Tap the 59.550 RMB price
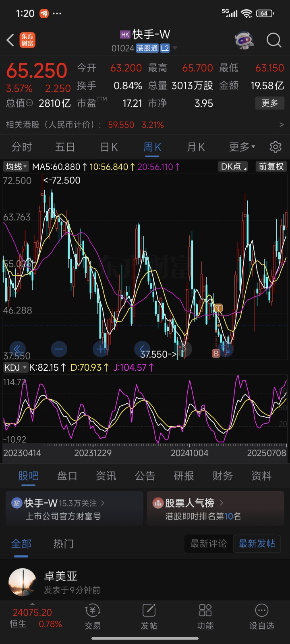Viewport: 290px width, 644px height. pyautogui.click(x=121, y=125)
